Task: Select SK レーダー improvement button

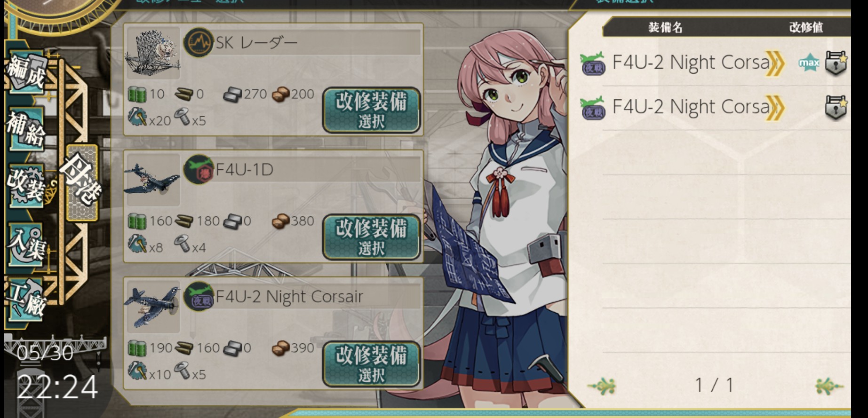Action: coord(371,110)
